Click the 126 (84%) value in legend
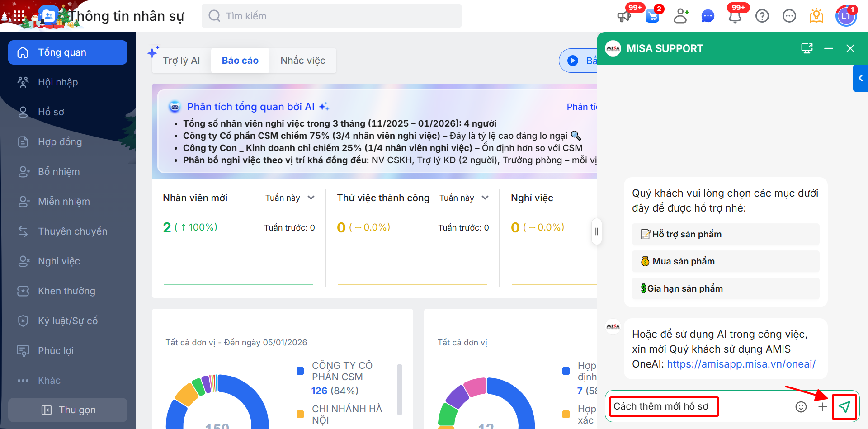Screen dimensions: 868x429 click(335, 391)
